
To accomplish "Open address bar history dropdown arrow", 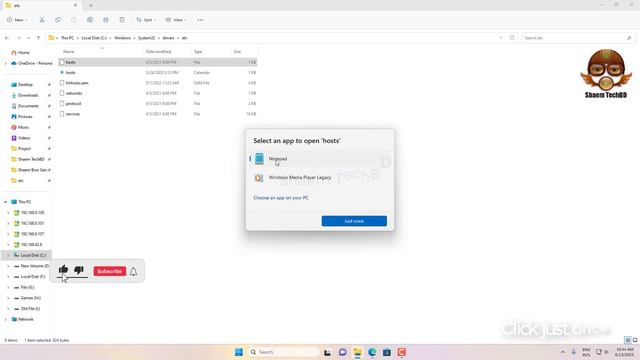I will click(x=501, y=38).
